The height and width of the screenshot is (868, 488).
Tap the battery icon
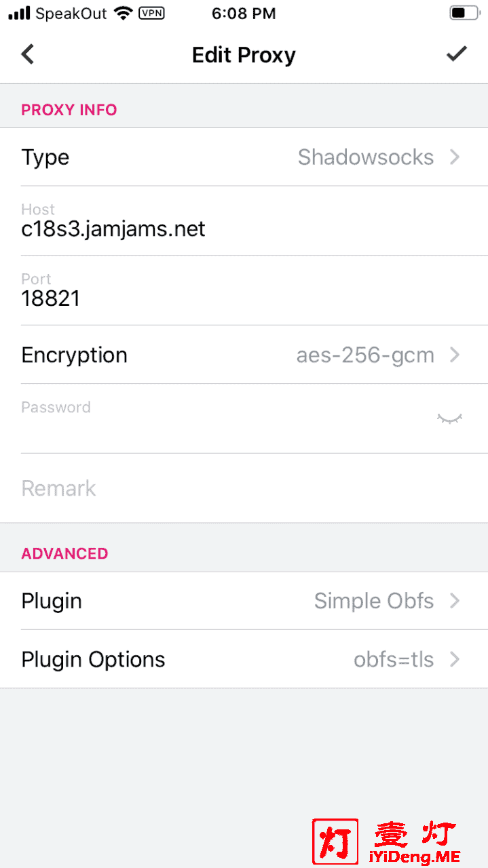[464, 13]
